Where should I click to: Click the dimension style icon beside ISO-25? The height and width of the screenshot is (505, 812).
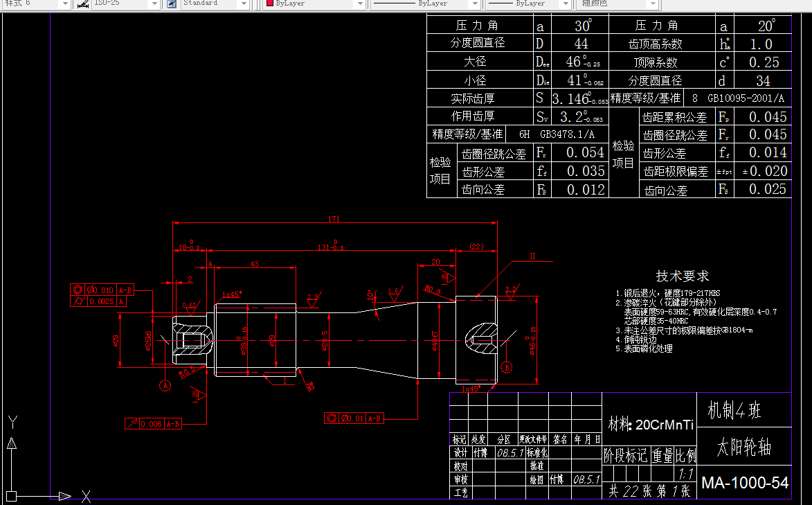click(83, 3)
